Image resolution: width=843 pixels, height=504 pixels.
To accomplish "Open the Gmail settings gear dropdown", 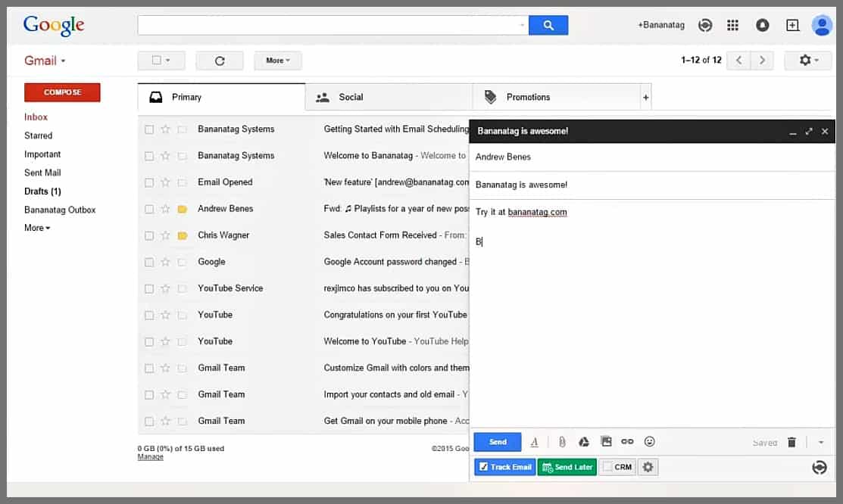I will [808, 61].
